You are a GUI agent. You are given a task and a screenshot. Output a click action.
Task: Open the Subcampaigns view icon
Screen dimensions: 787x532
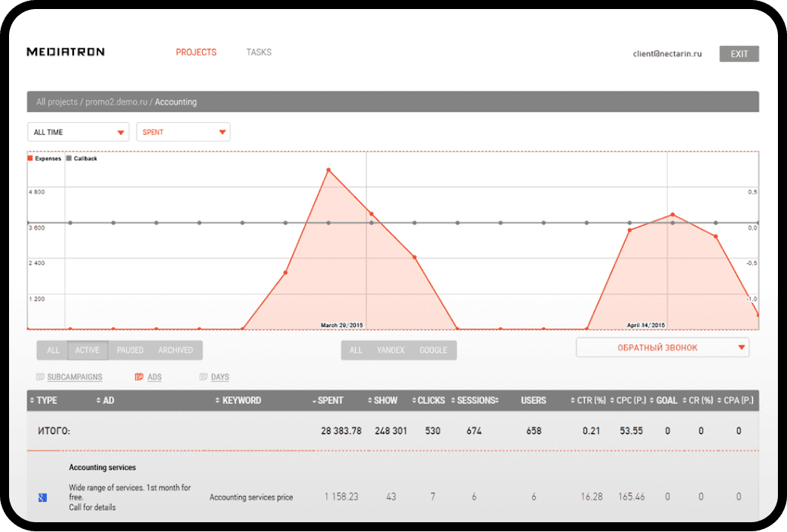40,377
